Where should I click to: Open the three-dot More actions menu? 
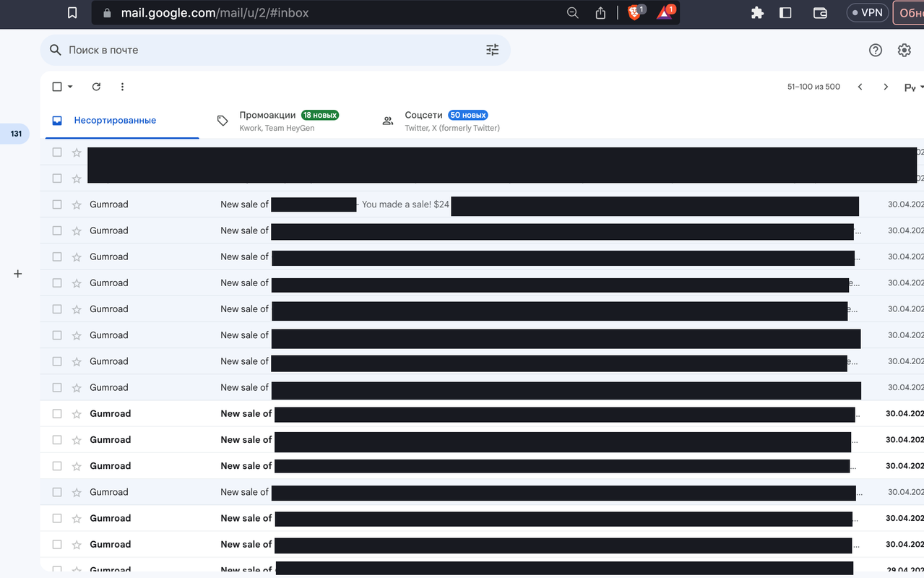coord(122,87)
